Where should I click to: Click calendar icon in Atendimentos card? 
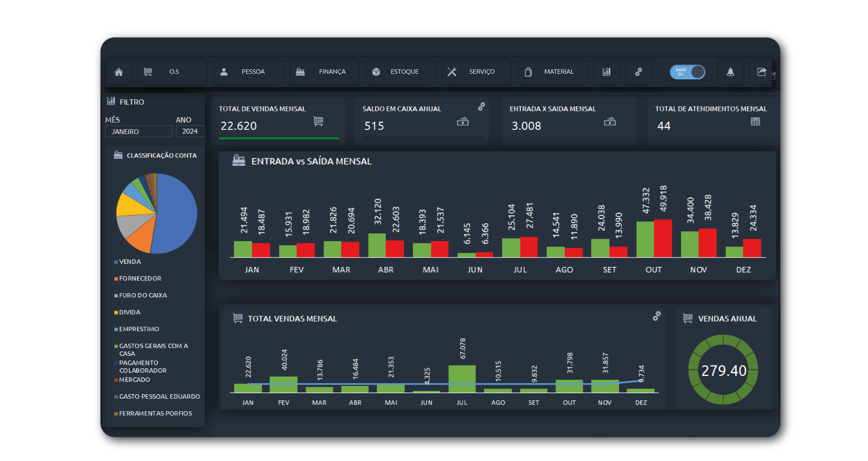(x=755, y=121)
